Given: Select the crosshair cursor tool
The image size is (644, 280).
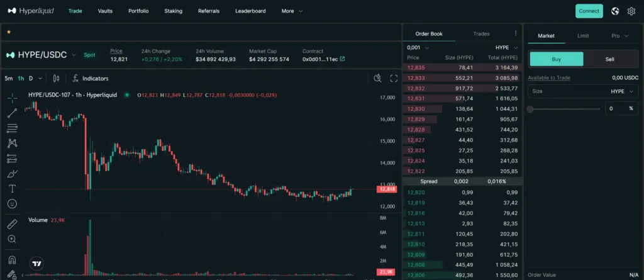Looking at the screenshot, I should click(12, 98).
